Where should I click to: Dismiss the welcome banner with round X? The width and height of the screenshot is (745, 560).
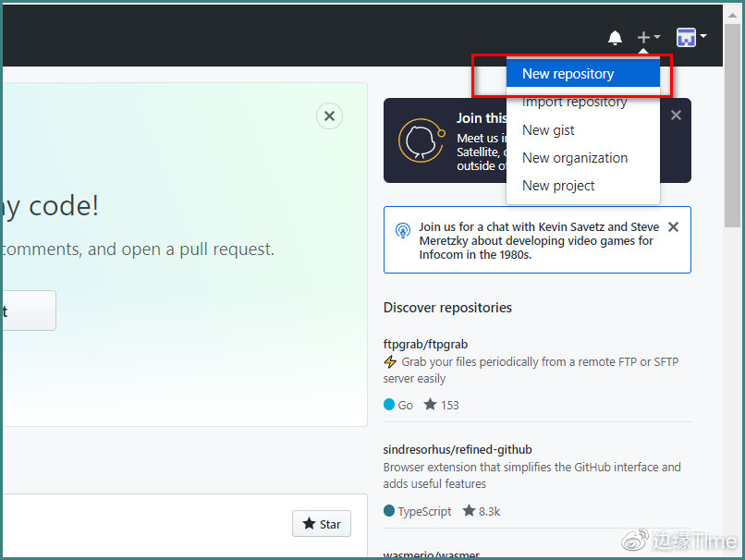[329, 116]
